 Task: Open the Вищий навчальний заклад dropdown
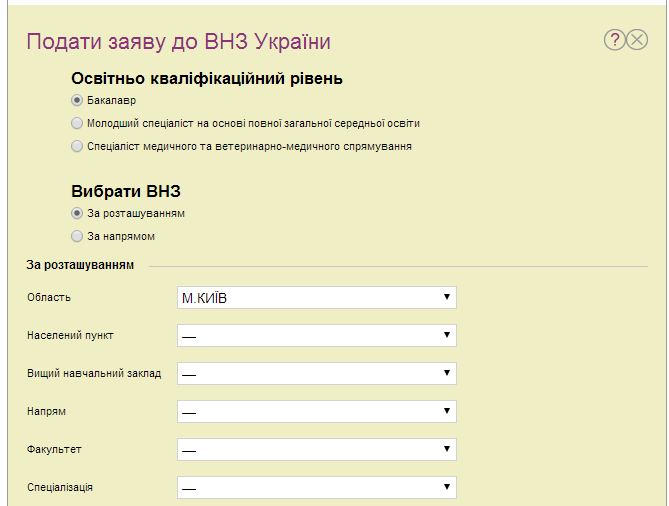click(x=317, y=373)
